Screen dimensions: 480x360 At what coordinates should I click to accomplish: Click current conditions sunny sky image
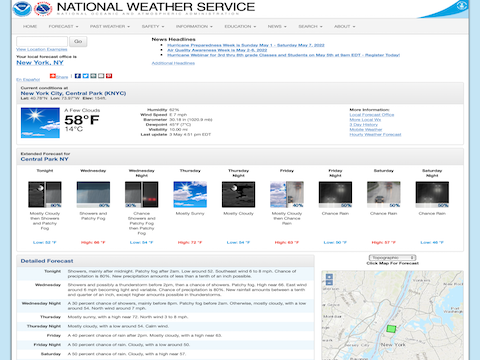click(x=40, y=123)
